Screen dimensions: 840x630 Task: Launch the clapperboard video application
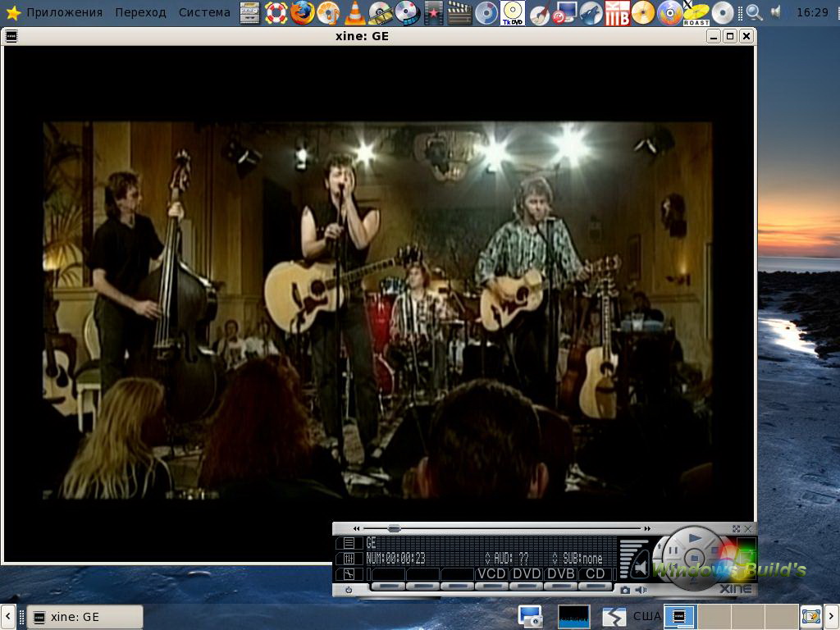(x=459, y=13)
